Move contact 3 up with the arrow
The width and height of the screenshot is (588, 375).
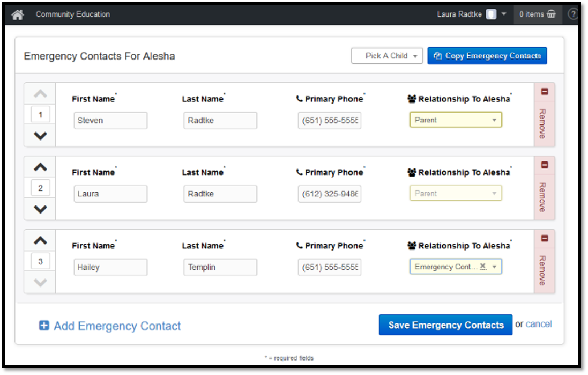tap(40, 240)
